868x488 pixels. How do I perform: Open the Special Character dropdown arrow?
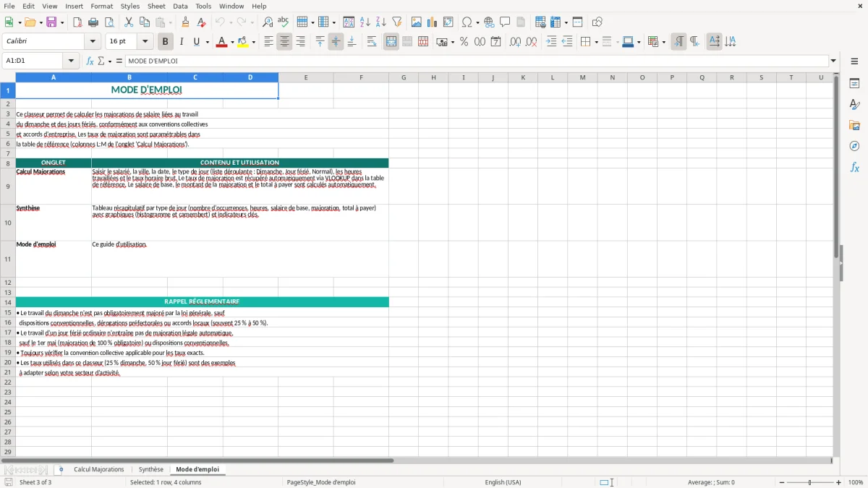pos(477,22)
